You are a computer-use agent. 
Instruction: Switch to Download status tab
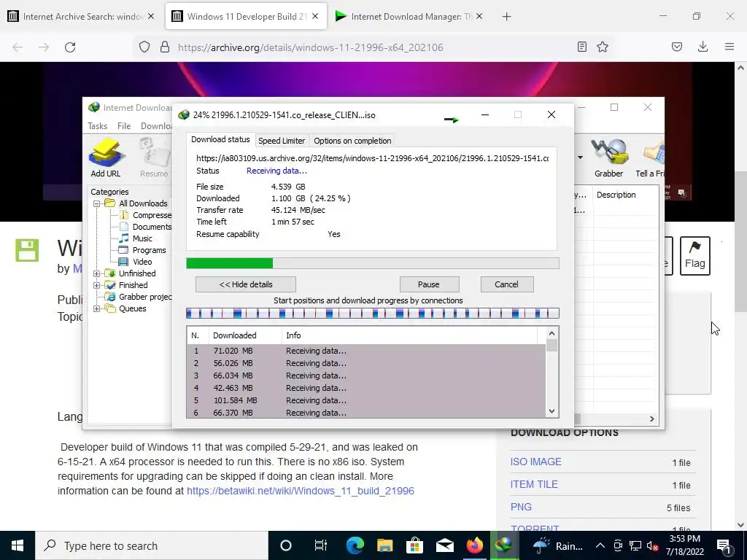point(220,139)
